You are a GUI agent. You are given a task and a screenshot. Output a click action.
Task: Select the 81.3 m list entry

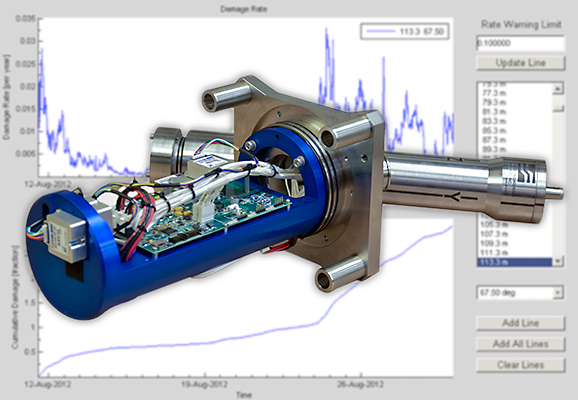(x=515, y=112)
